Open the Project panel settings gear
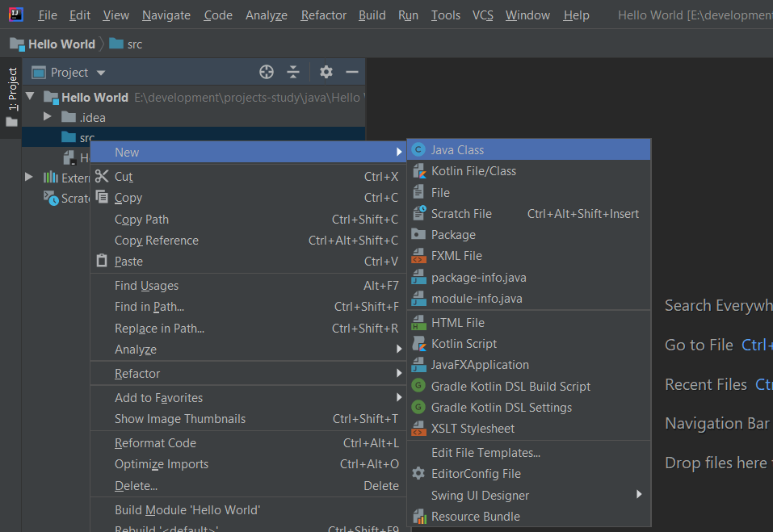The image size is (773, 532). [x=326, y=72]
